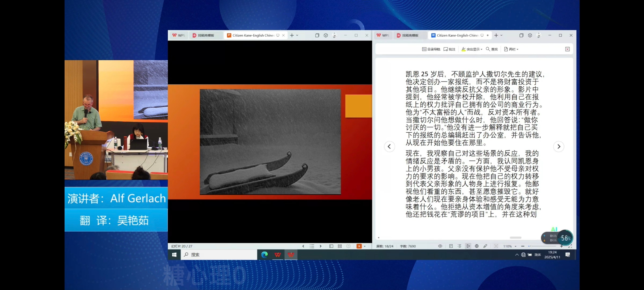Open WPS home tab in document window

pos(383,35)
